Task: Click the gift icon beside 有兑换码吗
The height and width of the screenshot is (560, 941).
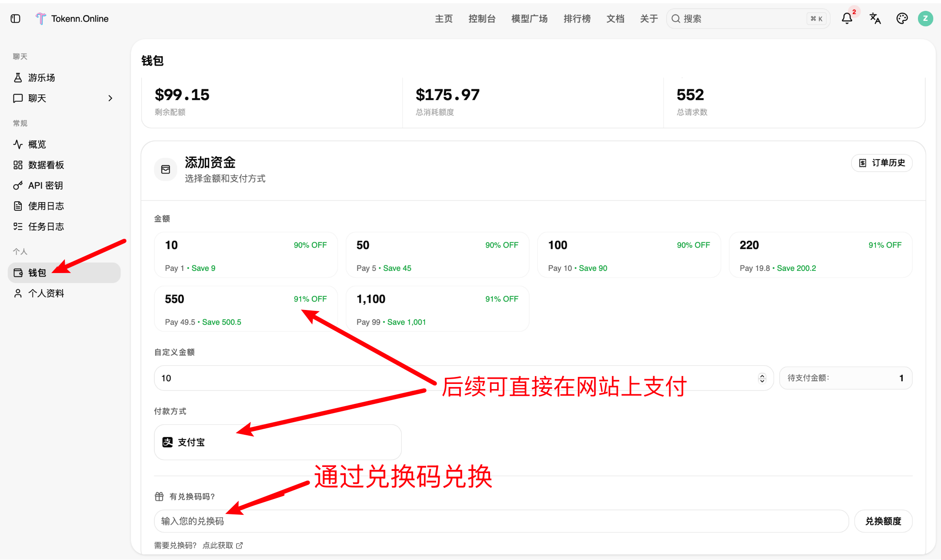Action: point(159,497)
